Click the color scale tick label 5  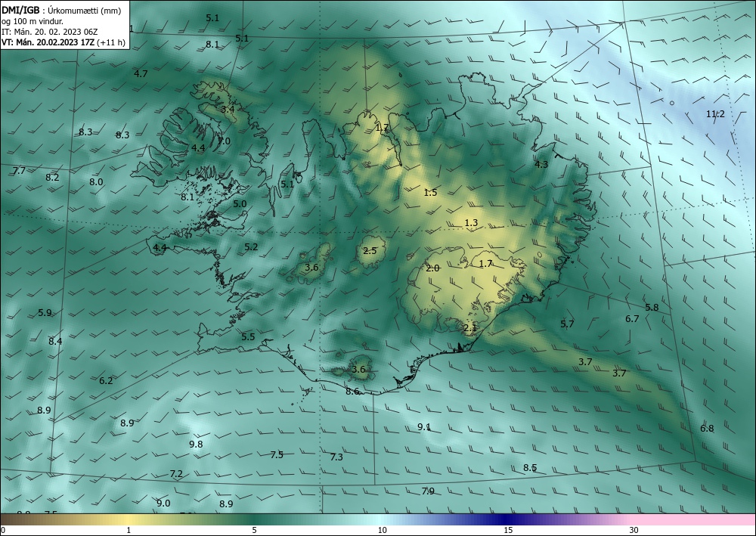coord(254,530)
